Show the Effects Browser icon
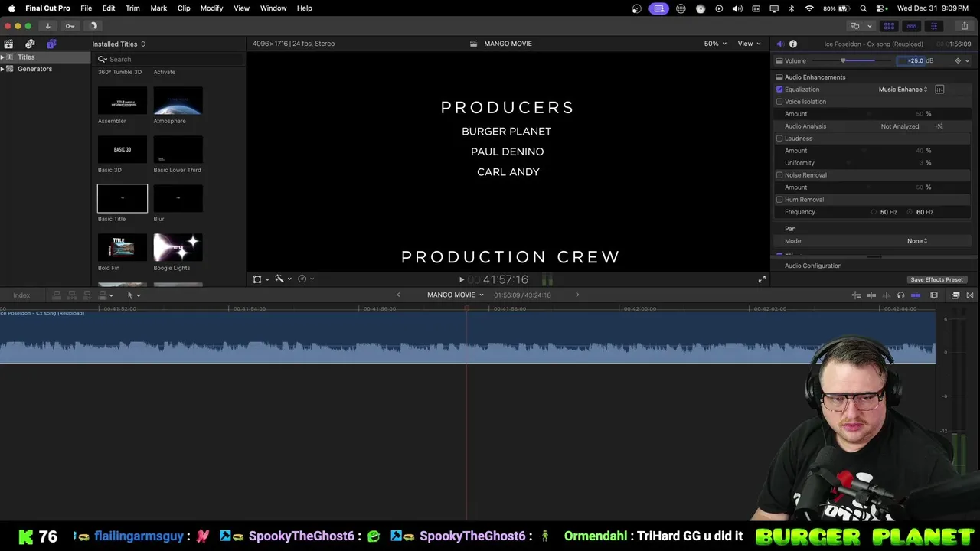Image resolution: width=980 pixels, height=551 pixels. point(955,295)
